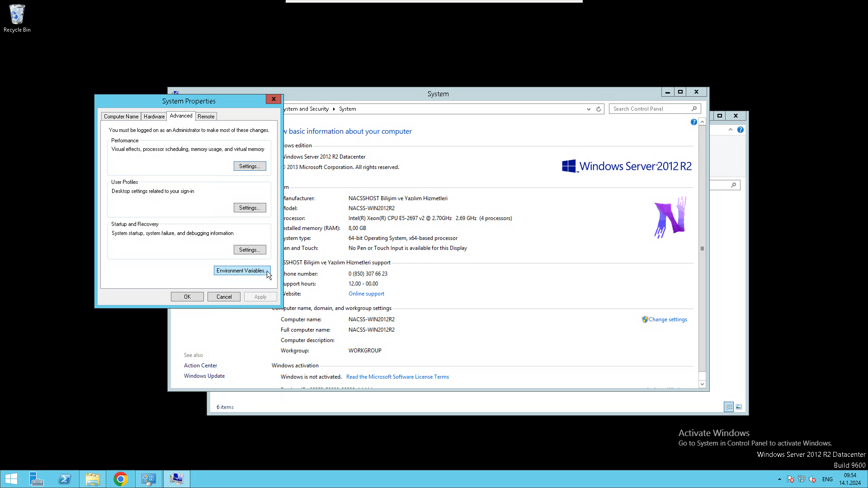
Task: Select the Advanced tab
Action: [181, 116]
